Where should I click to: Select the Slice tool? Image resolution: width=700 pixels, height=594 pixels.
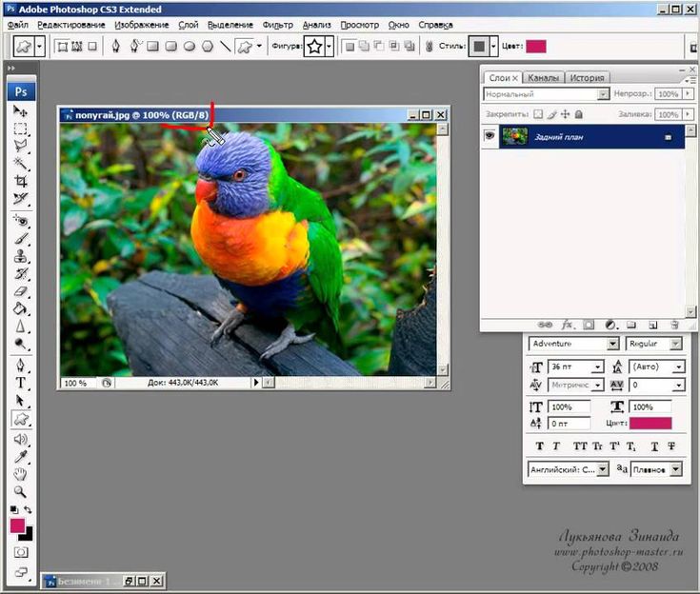(20, 199)
